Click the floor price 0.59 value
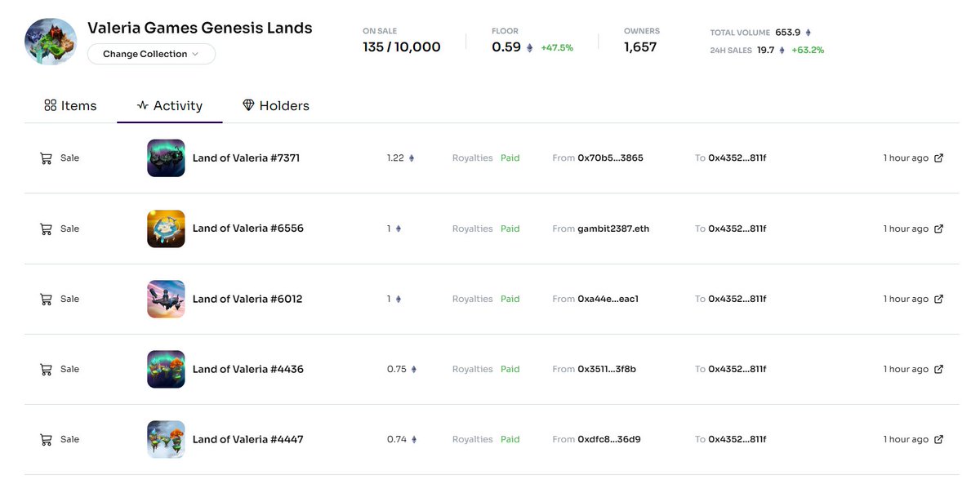 coord(506,47)
